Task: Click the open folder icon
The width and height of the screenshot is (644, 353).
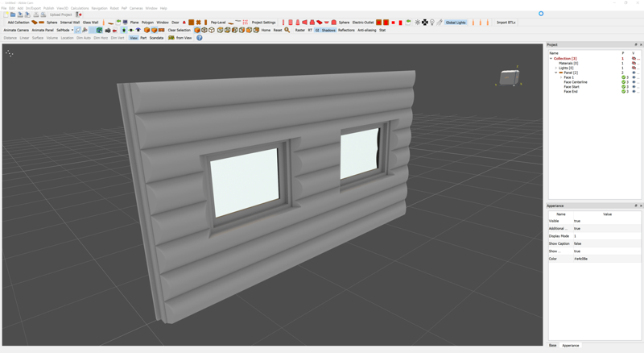Action: [13, 15]
